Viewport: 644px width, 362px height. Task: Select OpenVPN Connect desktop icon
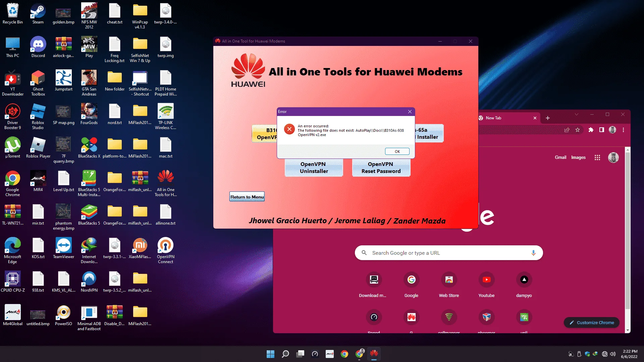pos(165,250)
